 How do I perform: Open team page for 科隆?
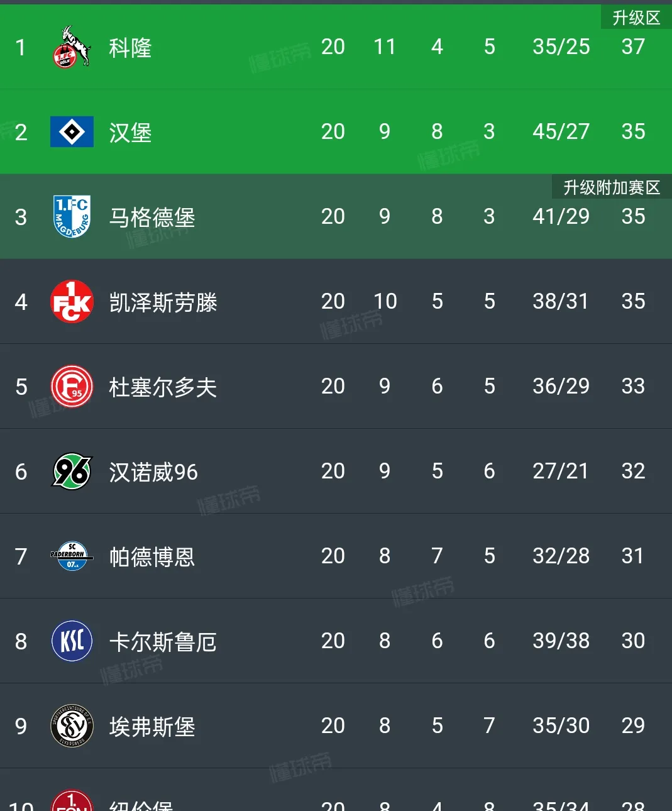(130, 48)
